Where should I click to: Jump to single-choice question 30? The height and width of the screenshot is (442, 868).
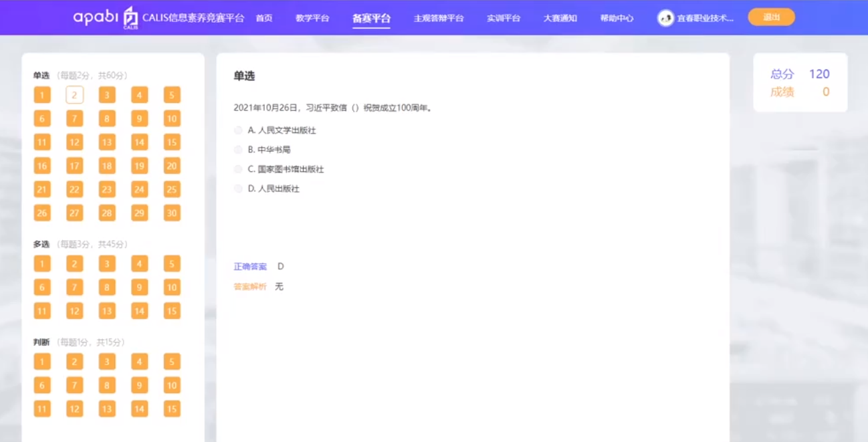(x=172, y=213)
